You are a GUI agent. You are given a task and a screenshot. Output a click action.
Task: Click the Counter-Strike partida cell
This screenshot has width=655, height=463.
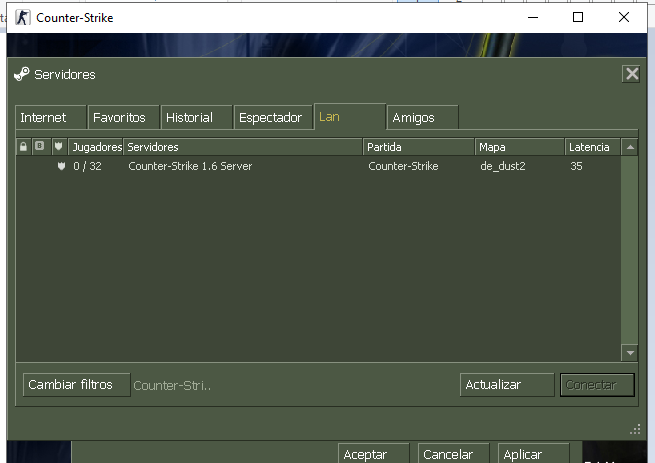(403, 166)
